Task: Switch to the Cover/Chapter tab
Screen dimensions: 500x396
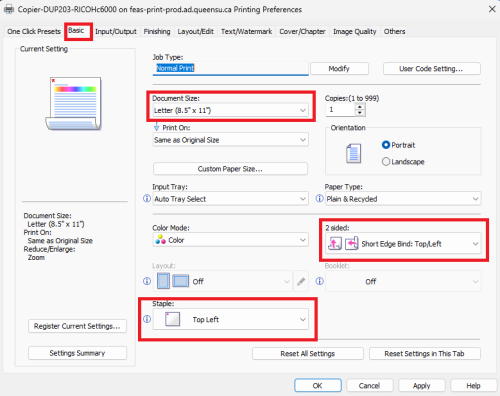Action: [302, 31]
